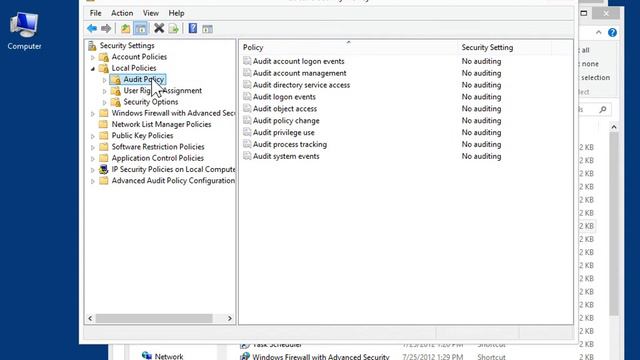Image resolution: width=640 pixels, height=360 pixels.
Task: Select Public Key Policies tree item
Action: [x=142, y=136]
